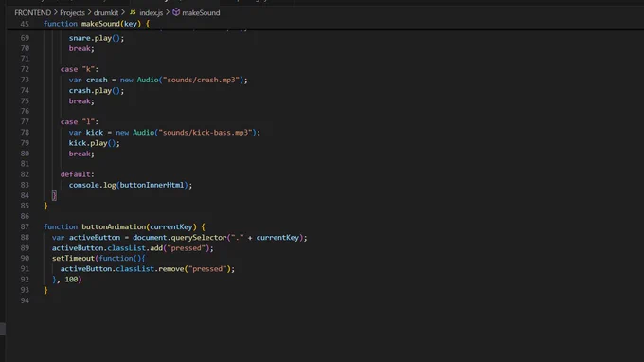Open the index.js breadcrumb file
Screen dimensions: 644x362
coord(151,12)
